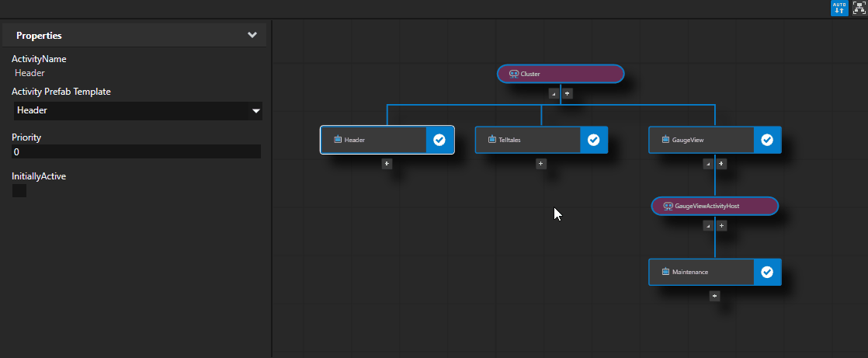Collapse children under the GaugeView node
This screenshot has height=358, width=868.
tap(708, 164)
